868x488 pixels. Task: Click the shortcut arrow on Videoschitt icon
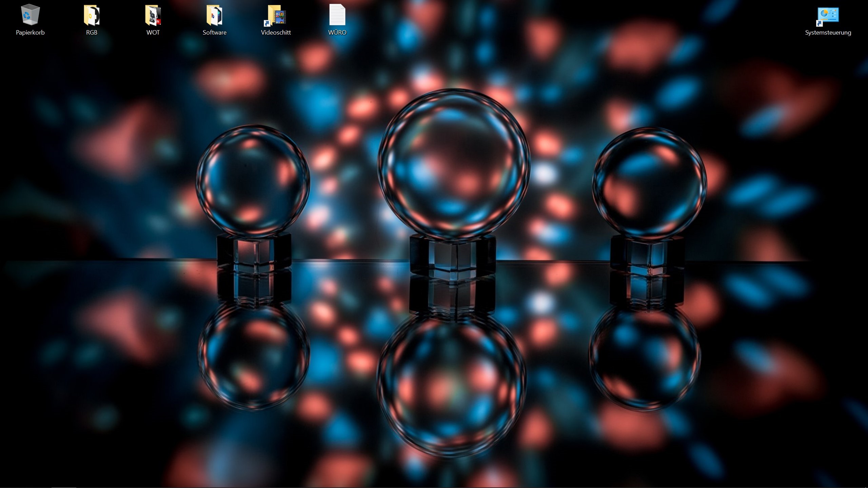click(x=267, y=23)
